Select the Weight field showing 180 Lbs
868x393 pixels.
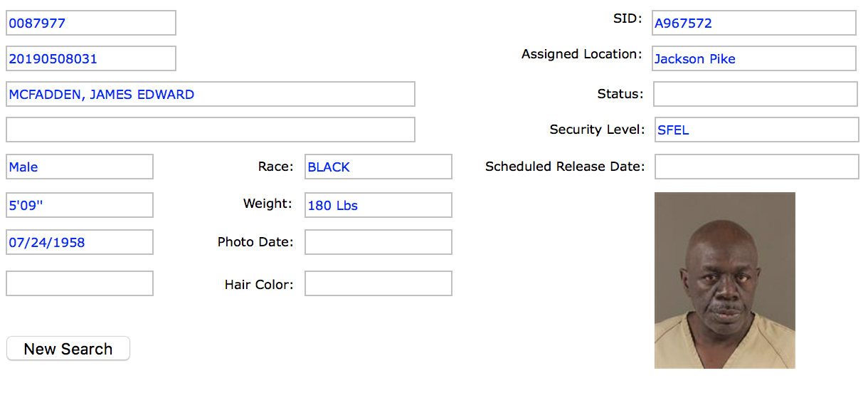pos(379,205)
